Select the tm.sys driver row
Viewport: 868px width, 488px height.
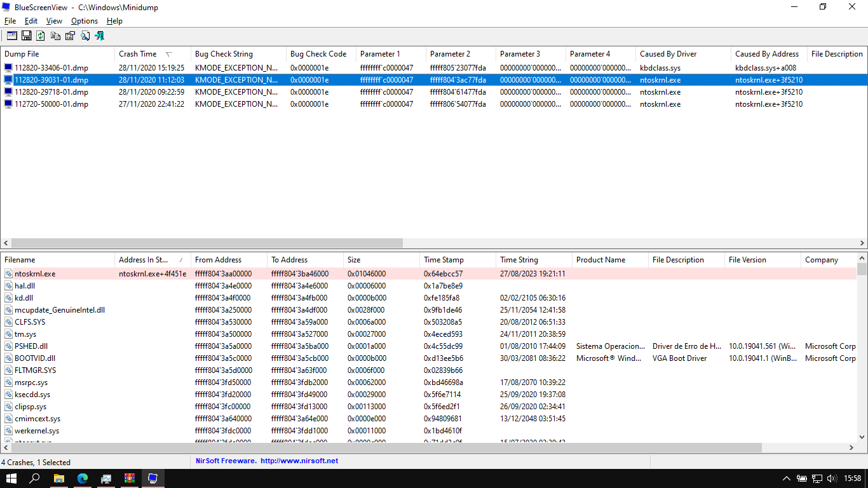(x=428, y=334)
